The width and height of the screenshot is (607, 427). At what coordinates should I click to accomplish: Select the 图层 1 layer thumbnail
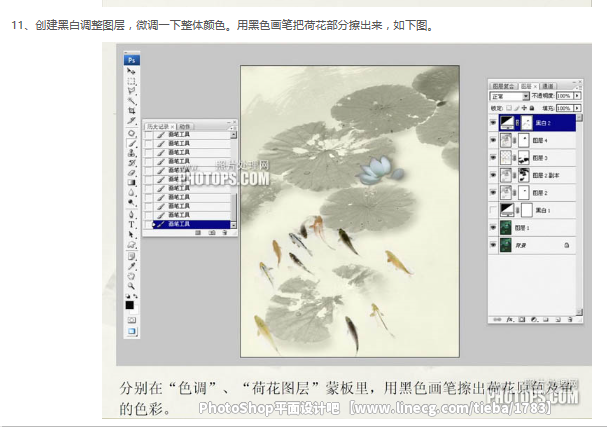[506, 228]
